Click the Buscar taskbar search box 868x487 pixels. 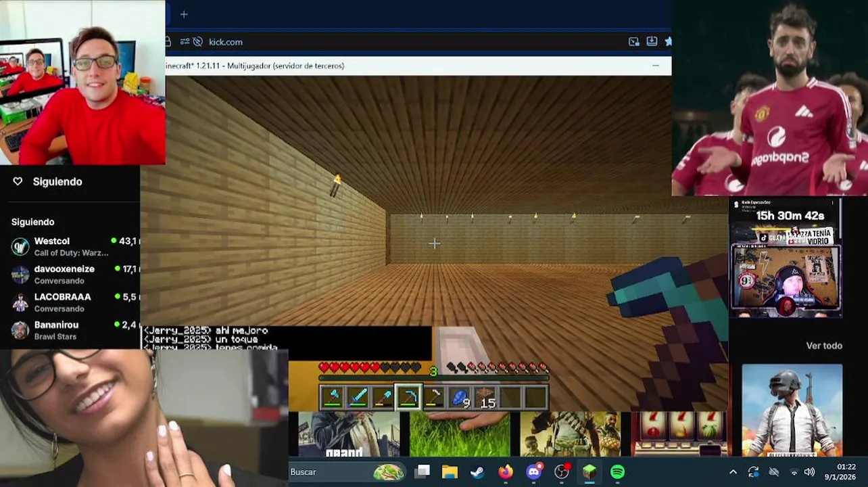(348, 472)
